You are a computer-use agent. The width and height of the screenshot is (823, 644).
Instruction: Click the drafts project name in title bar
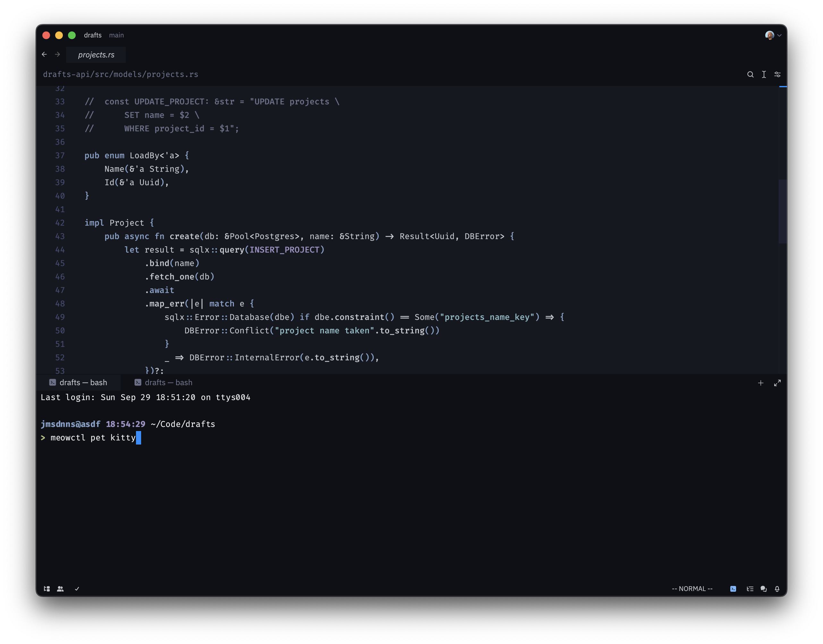(x=93, y=35)
